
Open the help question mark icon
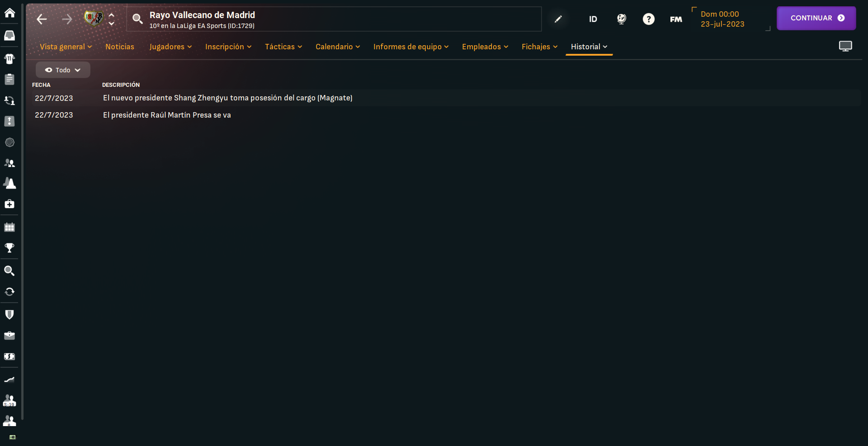pyautogui.click(x=649, y=19)
